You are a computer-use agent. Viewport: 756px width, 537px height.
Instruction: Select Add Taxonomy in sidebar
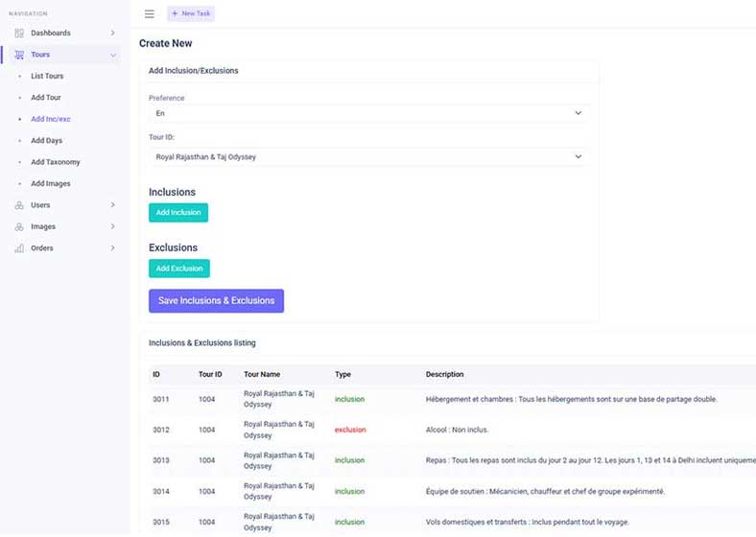pyautogui.click(x=55, y=162)
